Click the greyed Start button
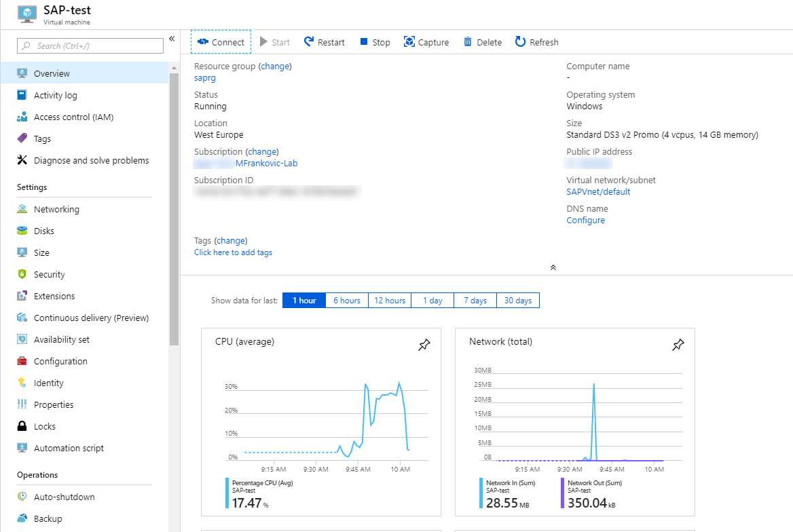This screenshot has width=793, height=532. coord(274,42)
